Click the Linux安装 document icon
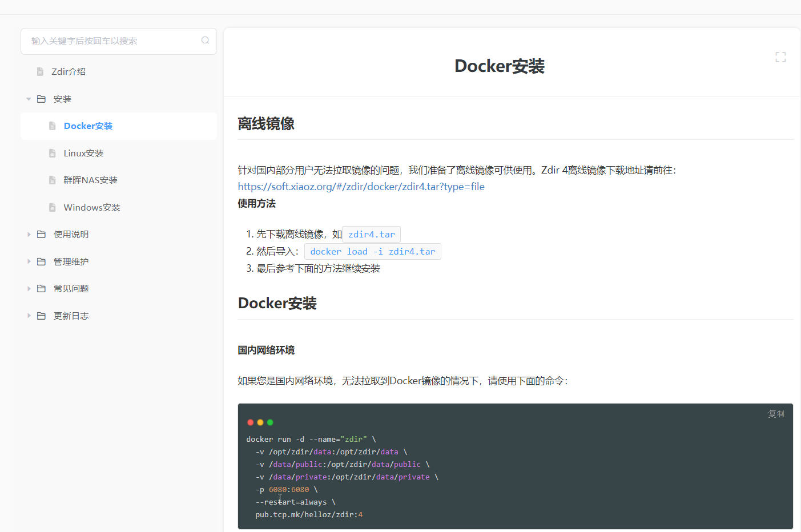801x532 pixels. pyautogui.click(x=53, y=153)
